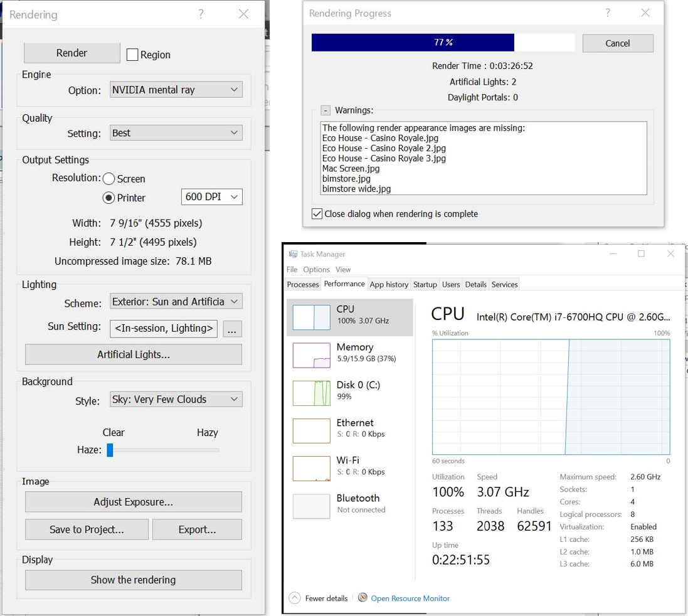
Task: Open the Background Style dropdown
Action: (x=176, y=399)
